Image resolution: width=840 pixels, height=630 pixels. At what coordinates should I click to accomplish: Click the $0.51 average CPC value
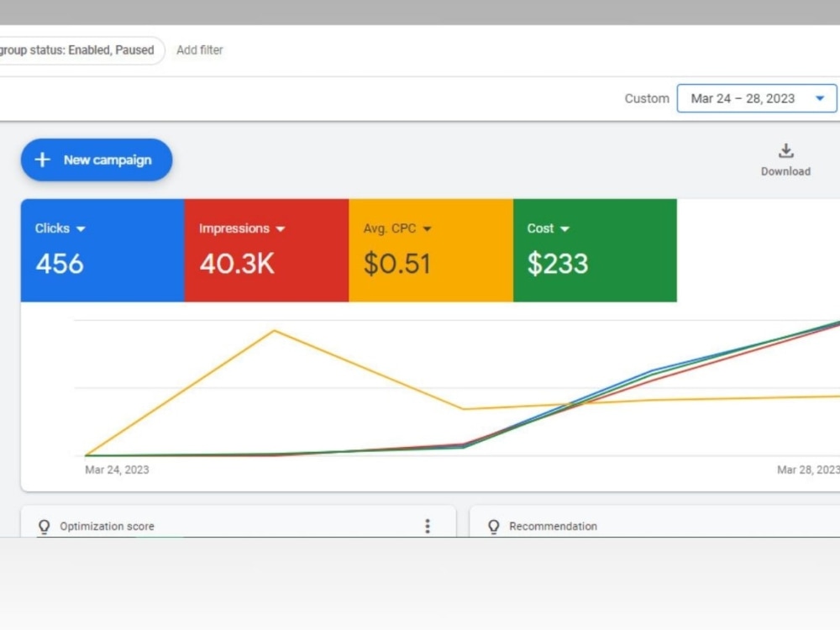pos(397,264)
